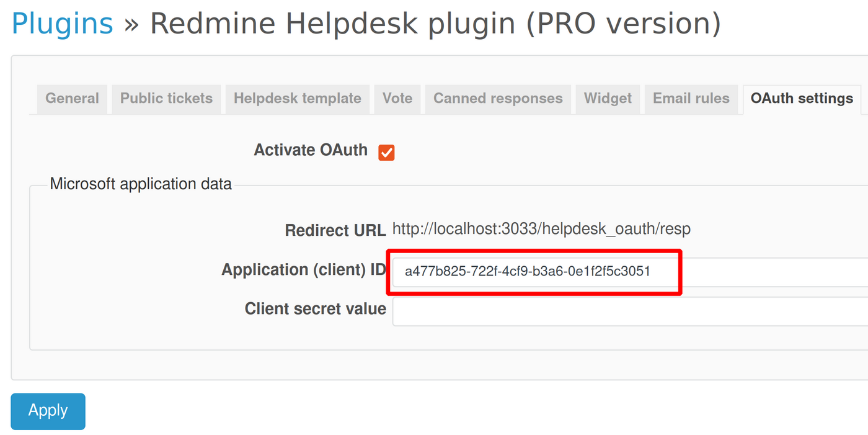Uncheck the Activate OAuth checkbox
Image resolution: width=868 pixels, height=435 pixels.
(386, 151)
